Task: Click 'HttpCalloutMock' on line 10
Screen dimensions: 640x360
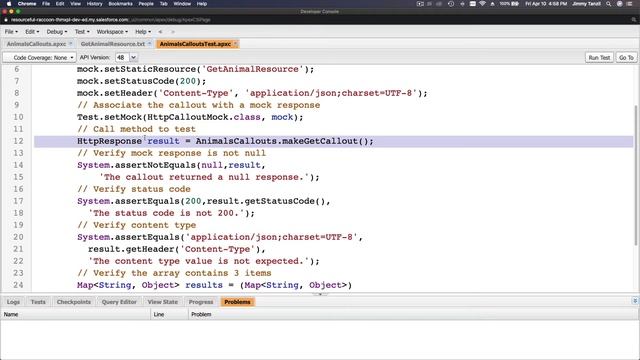Action: [x=187, y=117]
